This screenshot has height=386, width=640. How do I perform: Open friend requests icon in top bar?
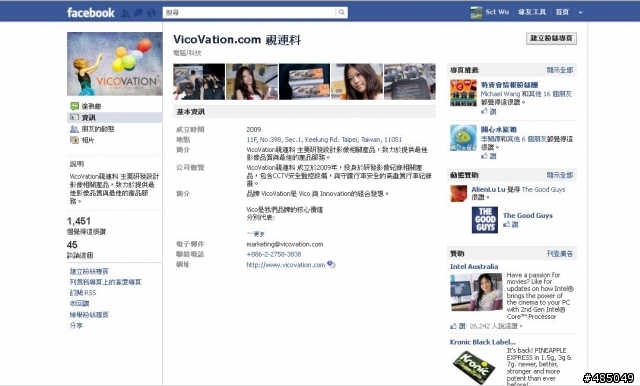125,13
